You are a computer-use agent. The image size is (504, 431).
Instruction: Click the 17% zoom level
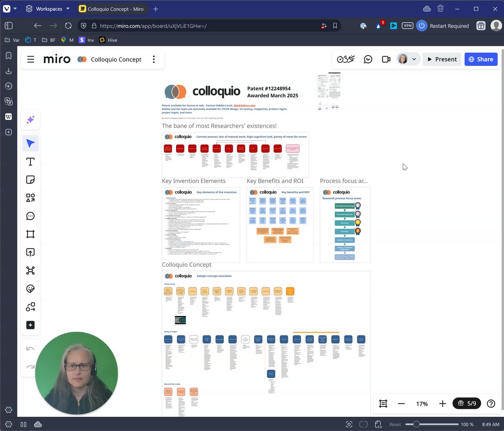coord(422,404)
